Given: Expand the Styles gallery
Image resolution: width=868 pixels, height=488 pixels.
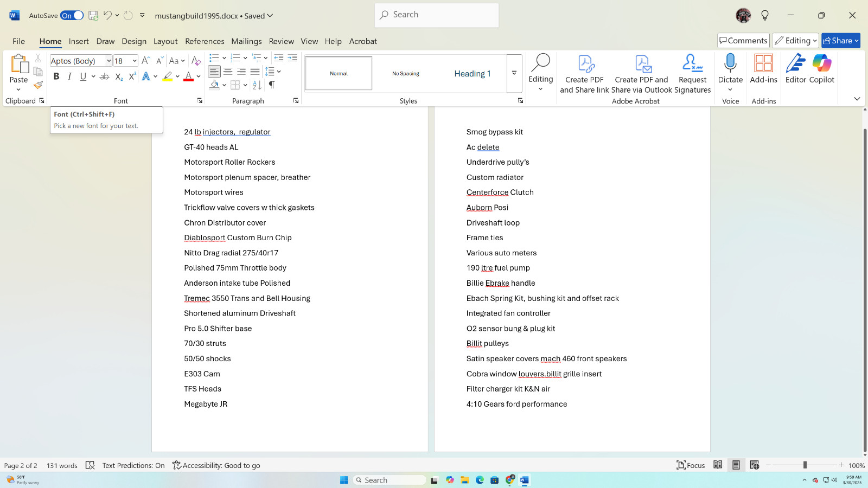Looking at the screenshot, I should (x=514, y=73).
